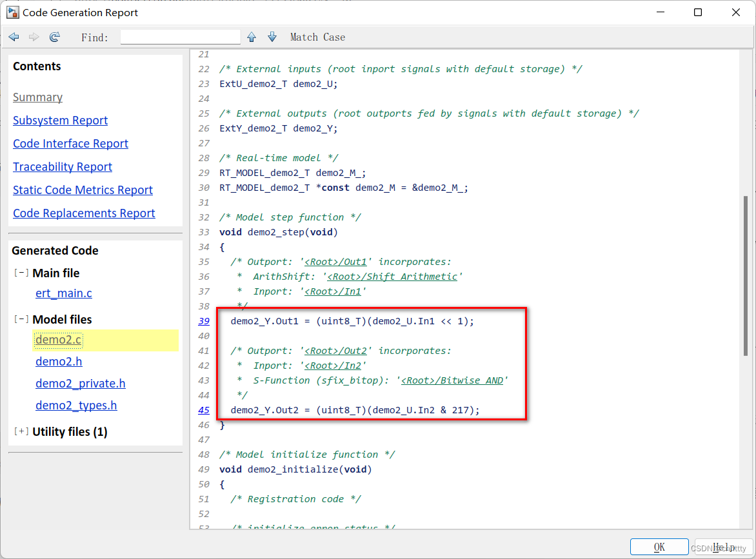Open the demo2.c file
Viewport: 756px width, 559px height.
point(58,340)
